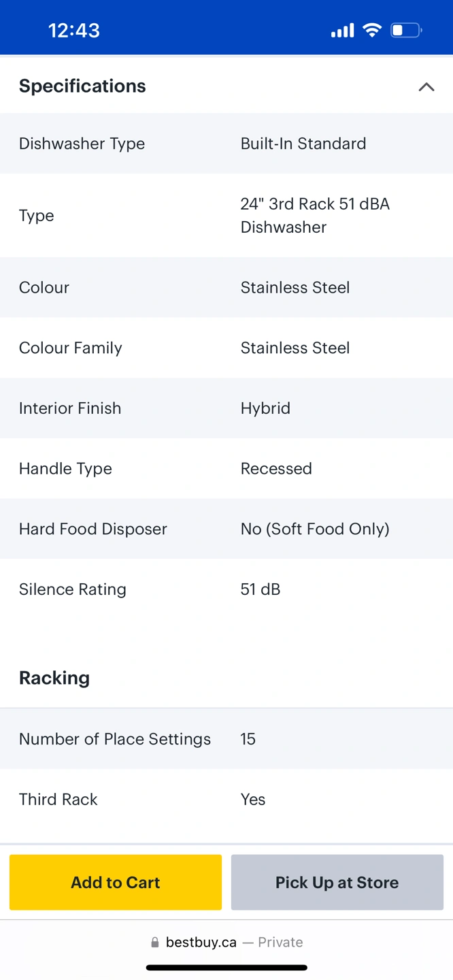Image resolution: width=453 pixels, height=980 pixels.
Task: Select the Number of Place Settings row
Action: pyautogui.click(x=227, y=739)
